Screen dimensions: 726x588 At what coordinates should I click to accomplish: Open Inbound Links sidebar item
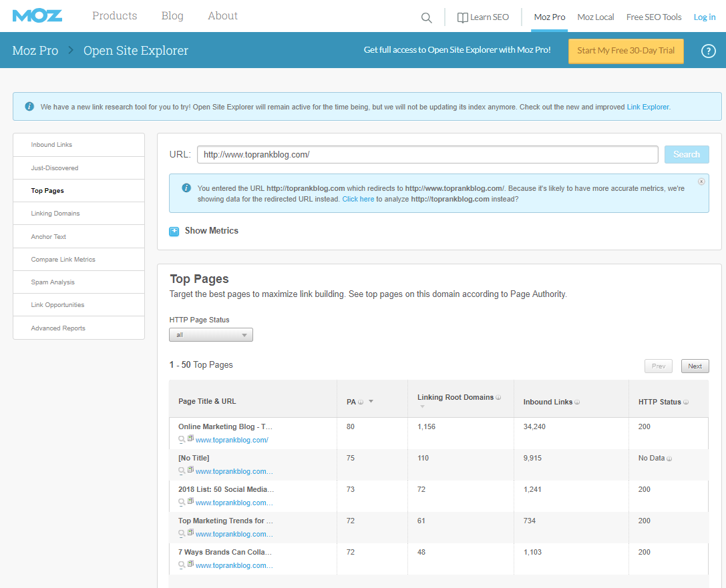click(x=79, y=145)
